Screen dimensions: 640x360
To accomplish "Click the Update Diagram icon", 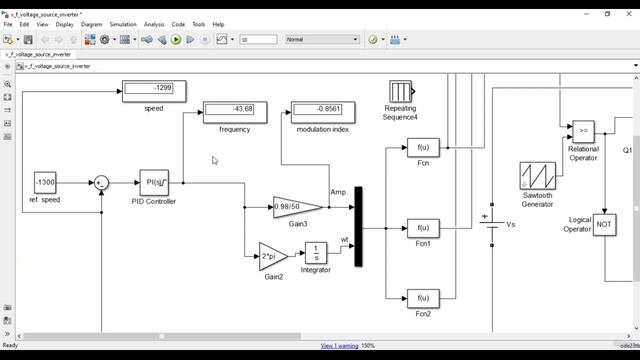I will [x=147, y=40].
